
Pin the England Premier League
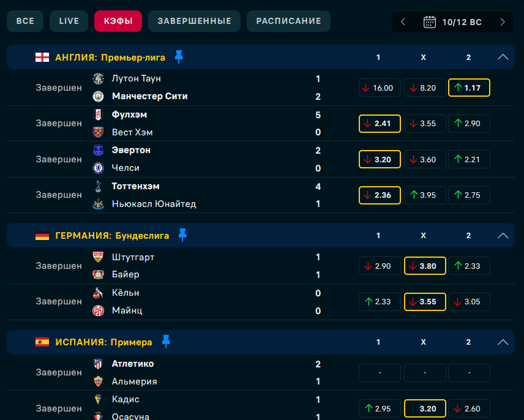click(x=179, y=57)
